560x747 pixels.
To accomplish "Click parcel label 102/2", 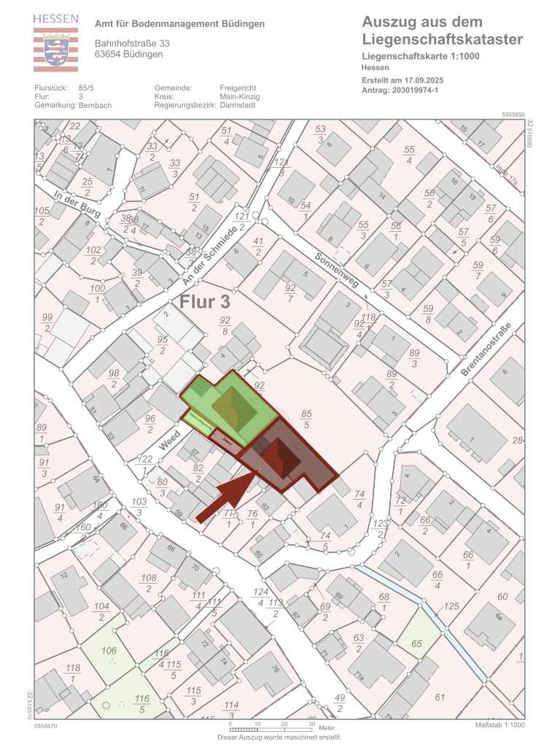I will [94, 255].
